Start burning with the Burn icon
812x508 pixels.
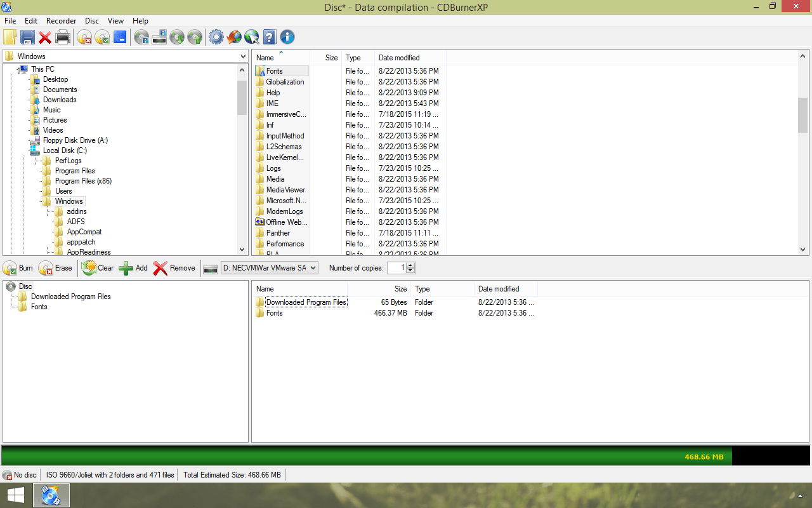(x=17, y=267)
